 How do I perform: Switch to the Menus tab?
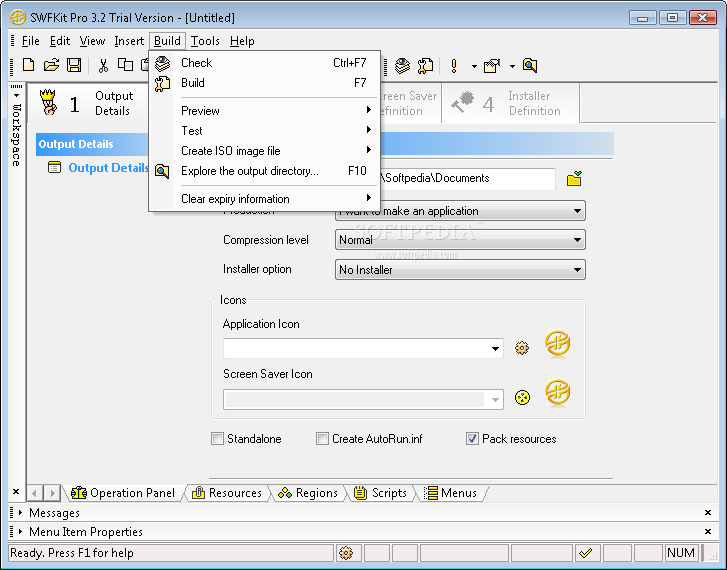pyautogui.click(x=451, y=493)
